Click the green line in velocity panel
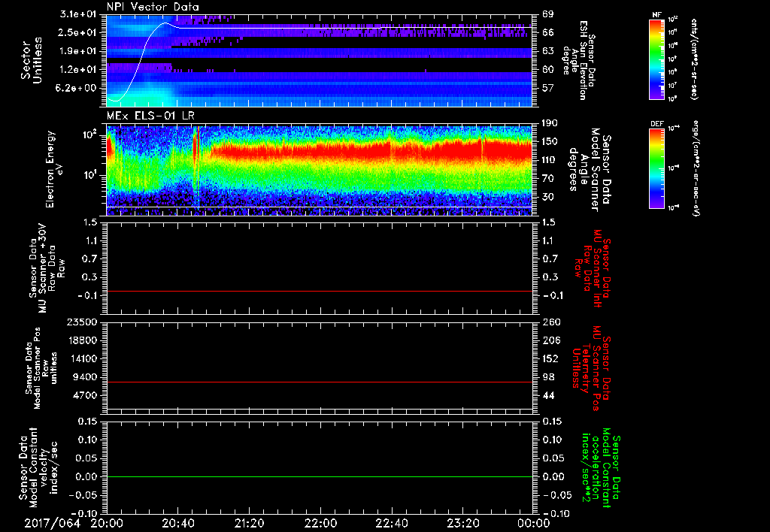Image resolution: width=770 pixels, height=532 pixels. 319,476
